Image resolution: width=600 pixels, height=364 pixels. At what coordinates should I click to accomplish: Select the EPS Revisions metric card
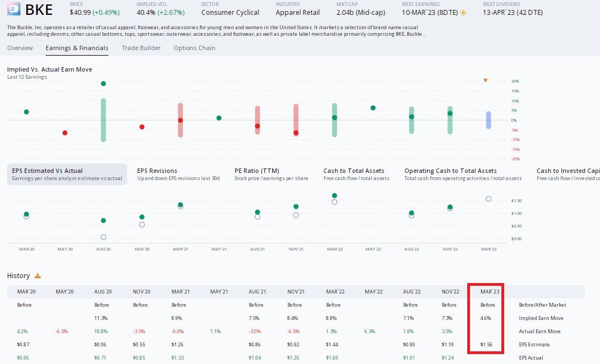pyautogui.click(x=179, y=175)
